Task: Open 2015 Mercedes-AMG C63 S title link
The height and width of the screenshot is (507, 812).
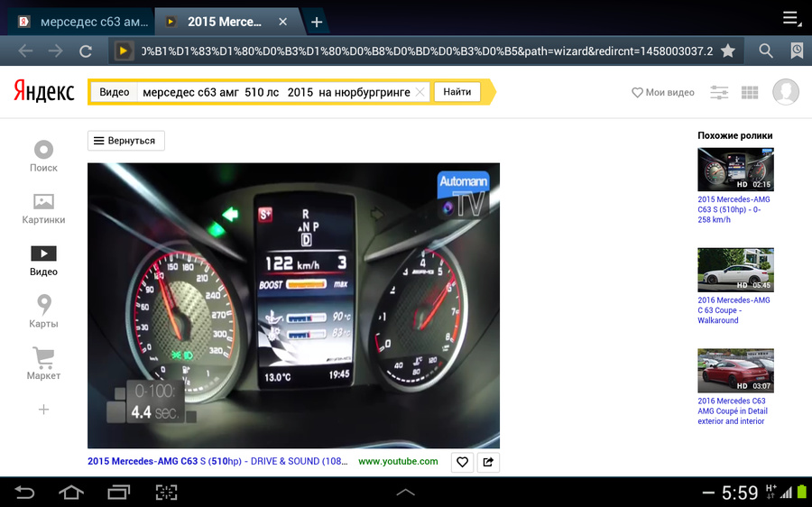Action: [x=217, y=461]
